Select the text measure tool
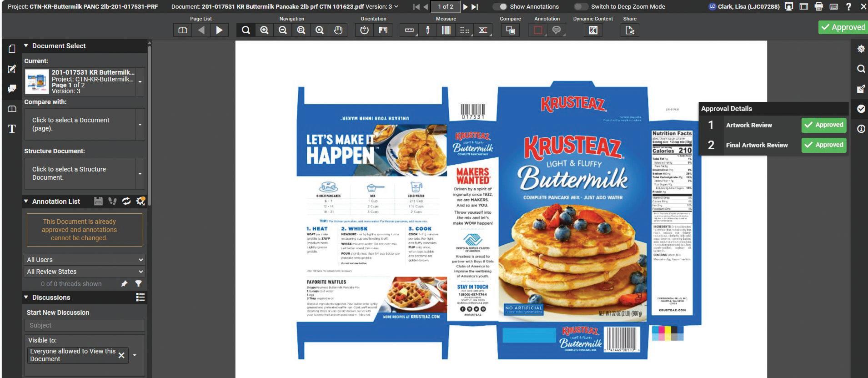The width and height of the screenshot is (868, 378). (x=483, y=30)
